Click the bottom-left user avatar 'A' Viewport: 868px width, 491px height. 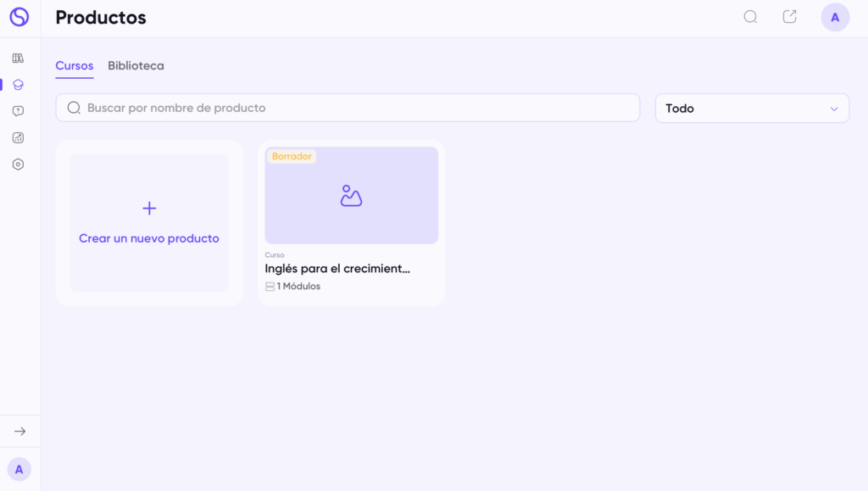point(19,469)
